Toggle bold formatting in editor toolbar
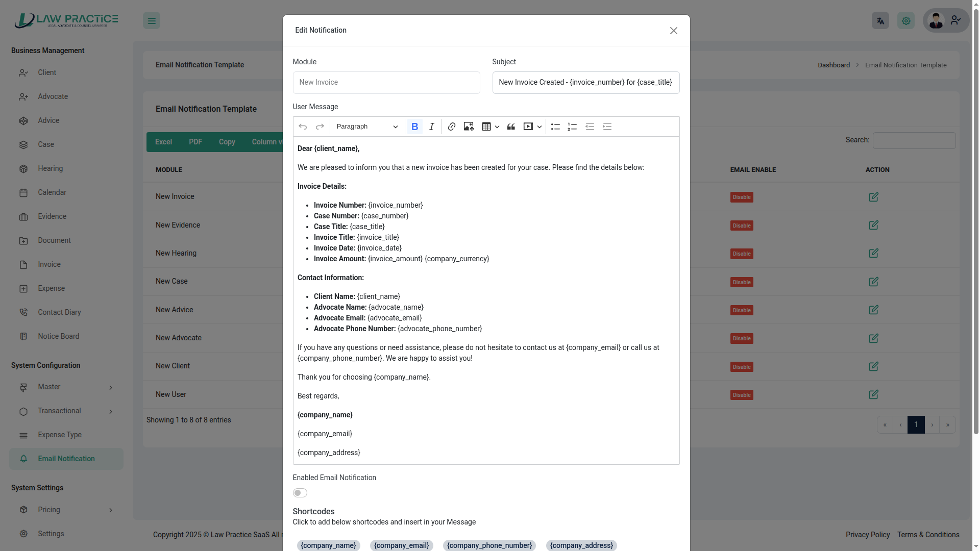980x551 pixels. 414,127
